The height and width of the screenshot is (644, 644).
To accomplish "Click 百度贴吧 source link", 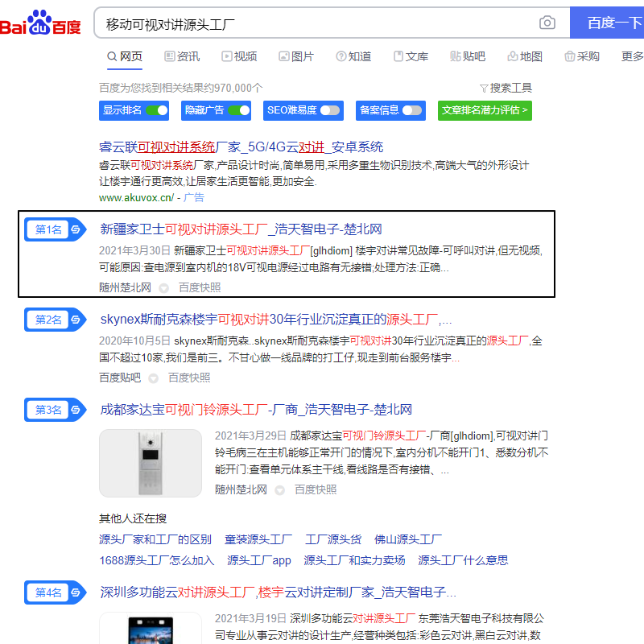I will pos(120,378).
